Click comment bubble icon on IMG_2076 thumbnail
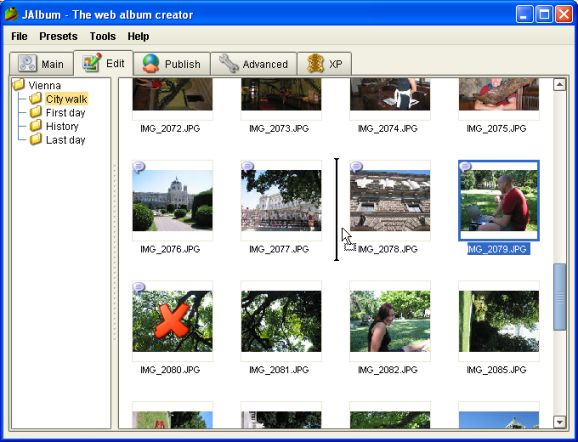The width and height of the screenshot is (578, 442). pyautogui.click(x=139, y=167)
